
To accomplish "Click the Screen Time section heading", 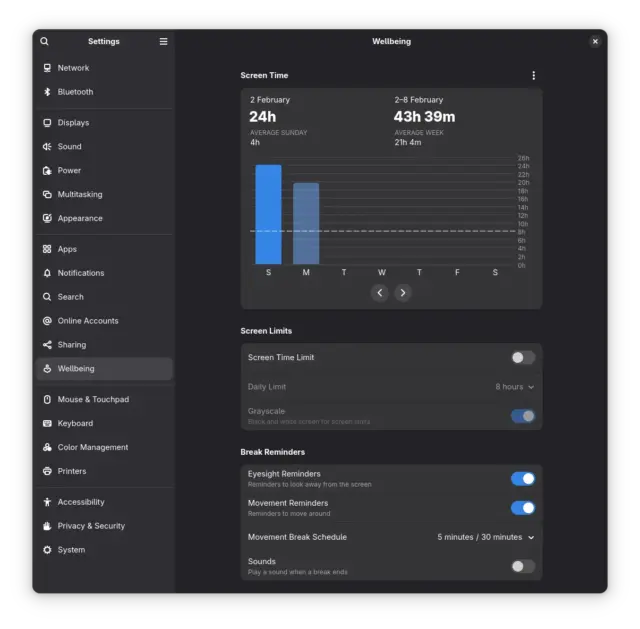I will coord(264,76).
